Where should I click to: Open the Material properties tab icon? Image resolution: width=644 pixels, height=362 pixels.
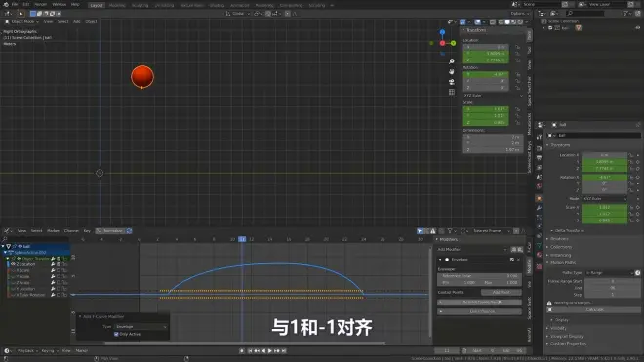pyautogui.click(x=539, y=255)
